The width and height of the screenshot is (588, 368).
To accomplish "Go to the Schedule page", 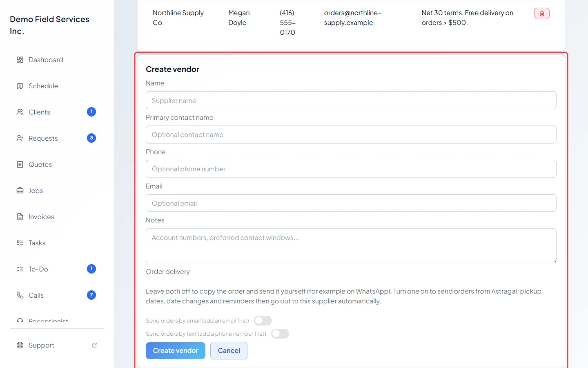I will pyautogui.click(x=57, y=86).
